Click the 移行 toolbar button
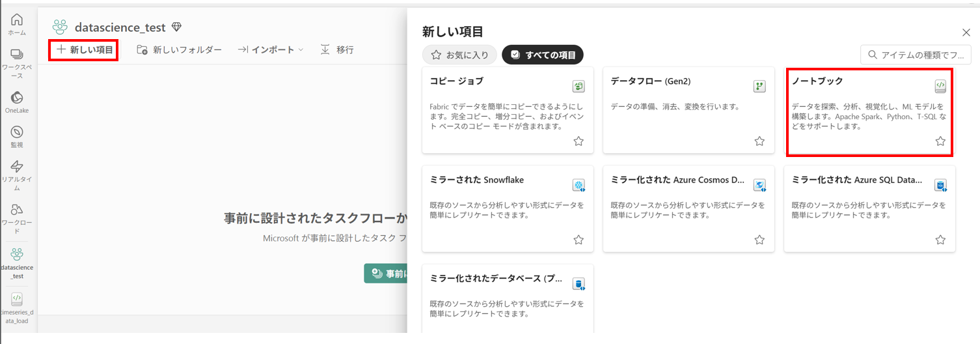980x344 pixels. (337, 50)
